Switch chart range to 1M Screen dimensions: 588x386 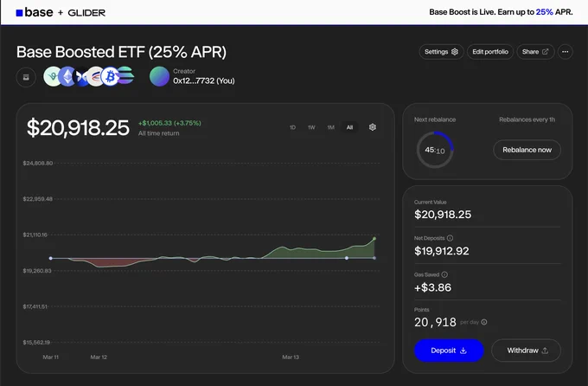pyautogui.click(x=330, y=128)
